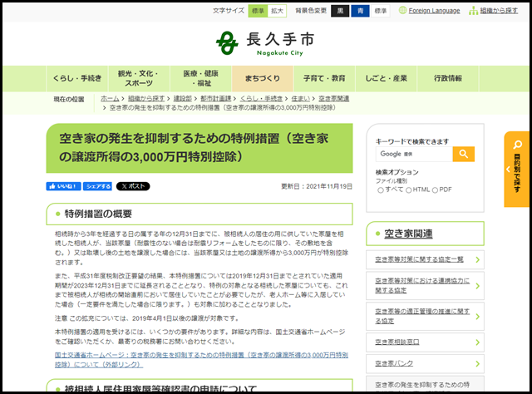Open the くらし・手続き menu

pos(77,78)
